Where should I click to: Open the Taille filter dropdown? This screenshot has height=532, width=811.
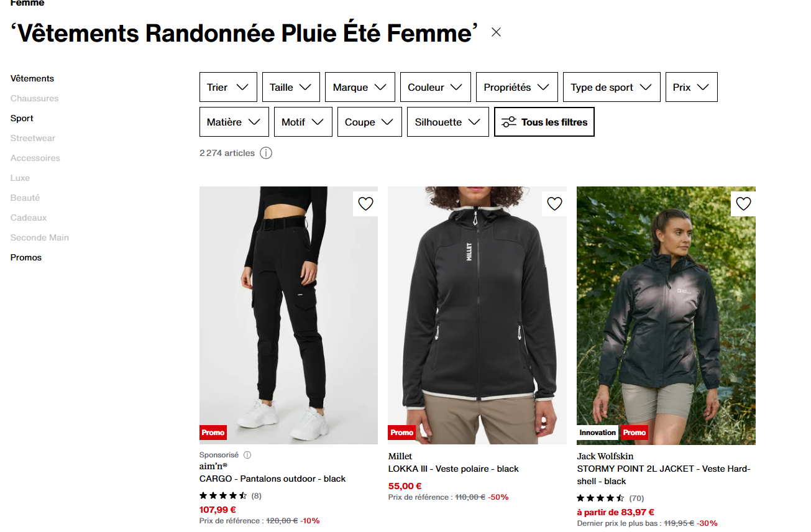[x=291, y=87]
